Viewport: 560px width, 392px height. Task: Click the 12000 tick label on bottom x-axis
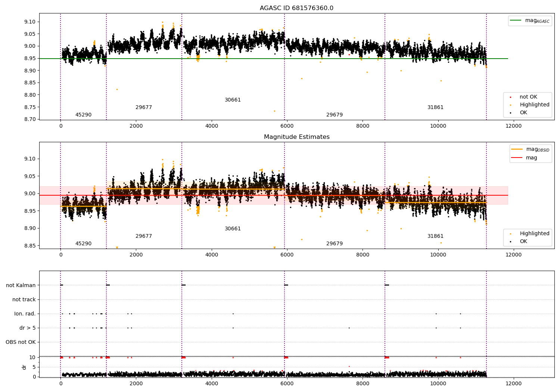pos(513,384)
